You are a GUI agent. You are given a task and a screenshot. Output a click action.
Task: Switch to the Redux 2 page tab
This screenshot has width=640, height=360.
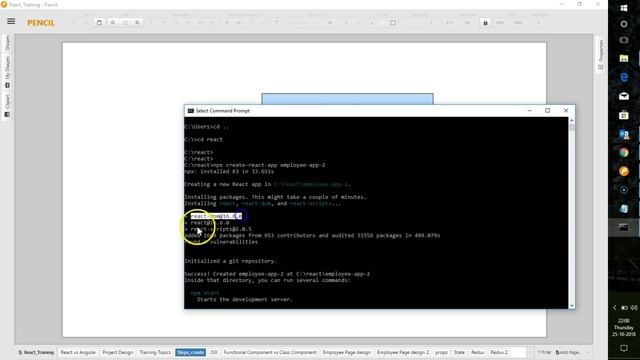click(x=499, y=352)
